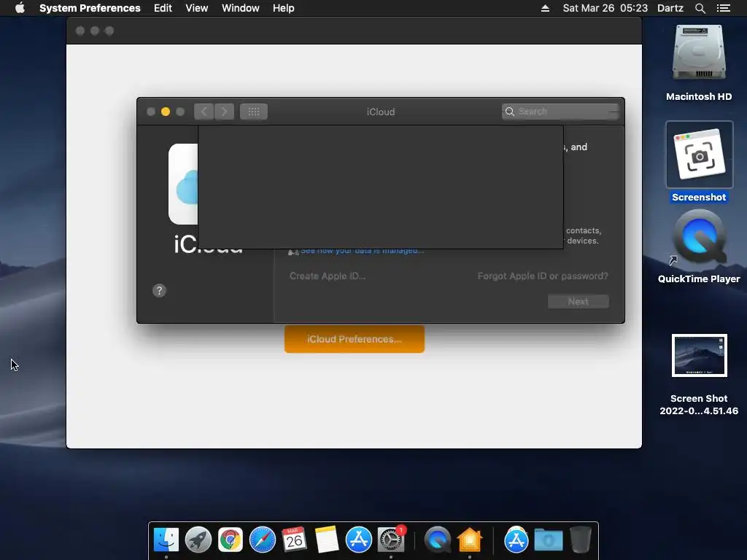Select the Macintosh HD drive icon
747x560 pixels.
[699, 52]
